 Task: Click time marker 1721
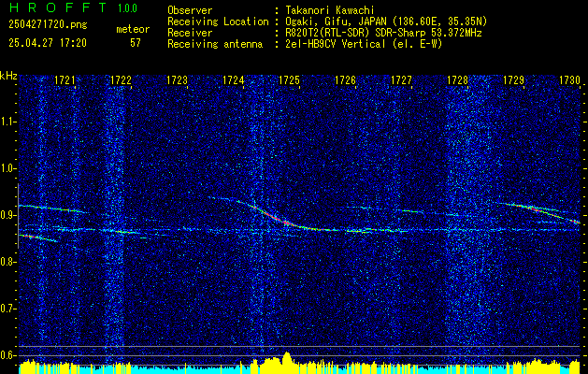click(x=65, y=79)
